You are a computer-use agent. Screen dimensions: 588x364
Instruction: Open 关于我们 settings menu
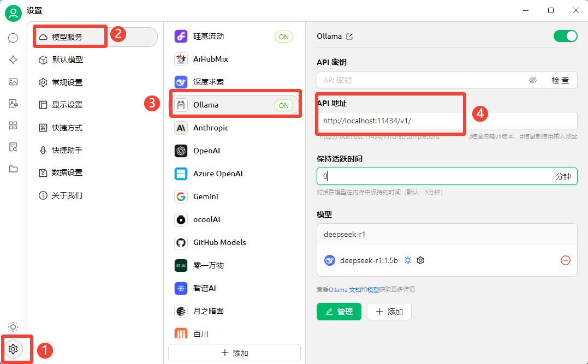96,195
